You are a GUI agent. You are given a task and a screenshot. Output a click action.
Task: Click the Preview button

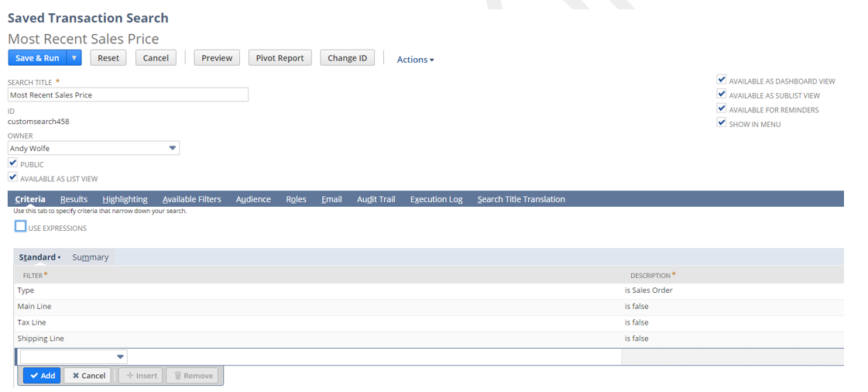(217, 58)
